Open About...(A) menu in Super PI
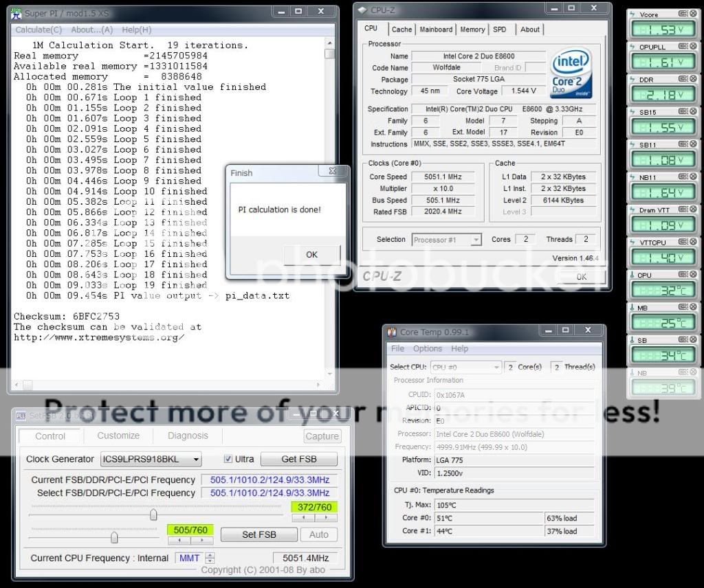704x588 pixels. point(92,30)
